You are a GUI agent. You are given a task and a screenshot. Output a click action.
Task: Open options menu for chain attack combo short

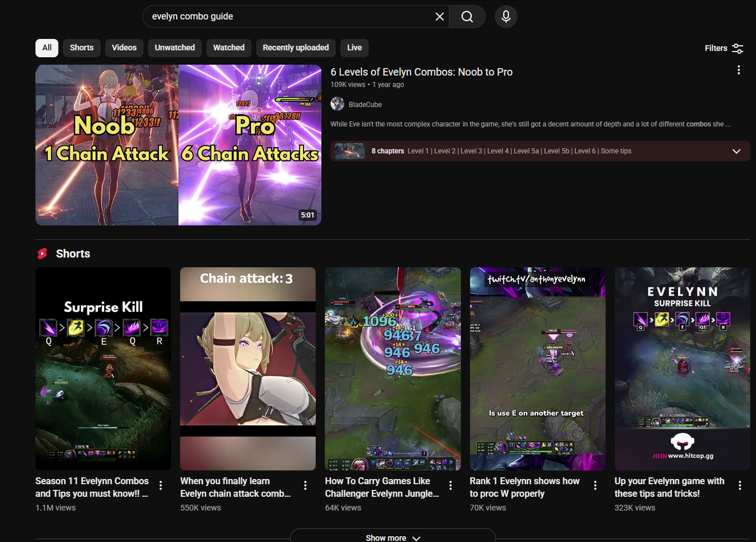[305, 485]
